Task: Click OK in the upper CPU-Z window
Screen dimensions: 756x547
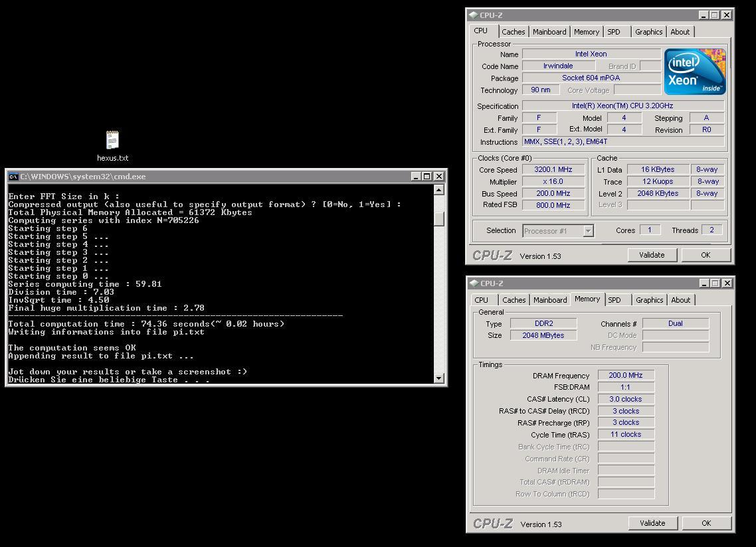Action: (706, 255)
